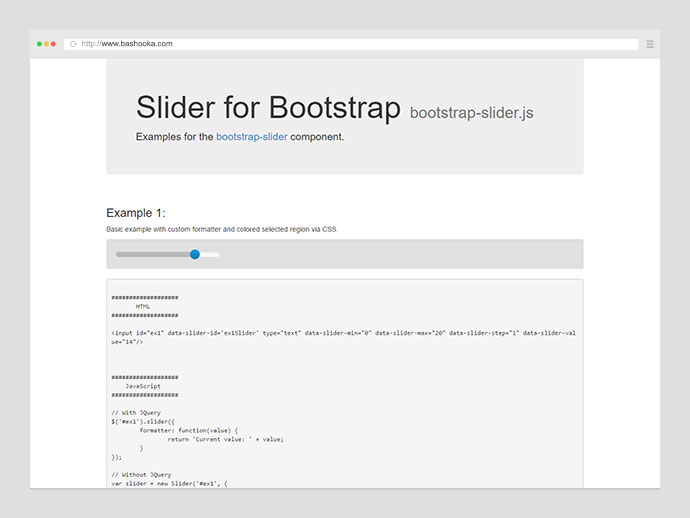Image resolution: width=690 pixels, height=518 pixels.
Task: Click the green window button
Action: pyautogui.click(x=39, y=44)
